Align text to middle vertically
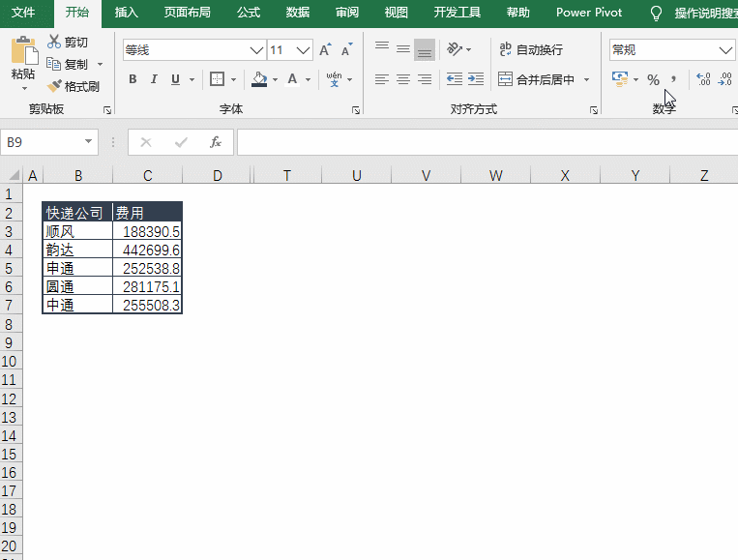Image resolution: width=738 pixels, height=560 pixels. click(x=403, y=49)
